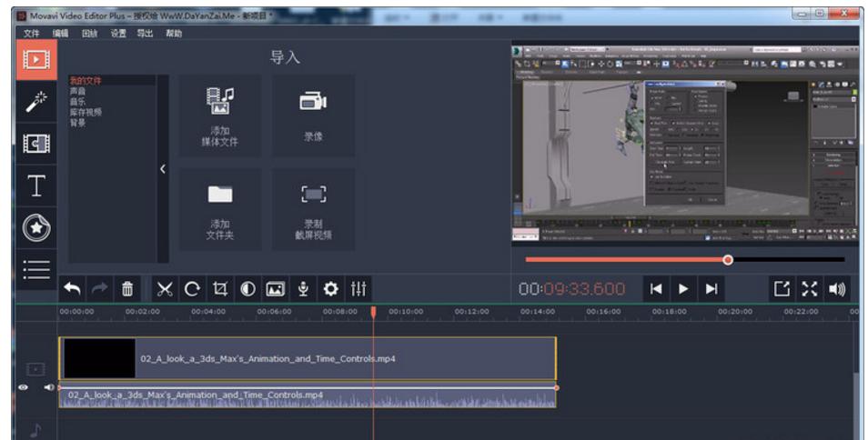Toggle video track visibility eye icon
Screen dimensions: 868x440
point(24,387)
